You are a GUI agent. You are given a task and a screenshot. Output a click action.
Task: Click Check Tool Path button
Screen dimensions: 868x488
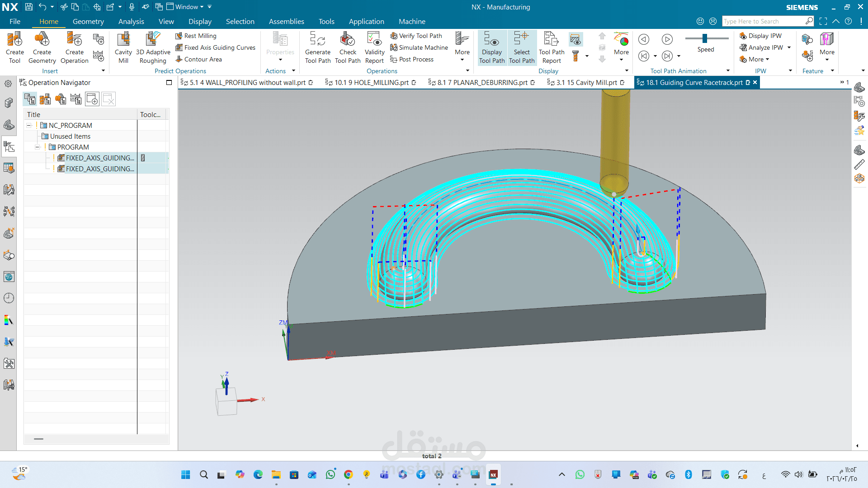click(x=347, y=47)
